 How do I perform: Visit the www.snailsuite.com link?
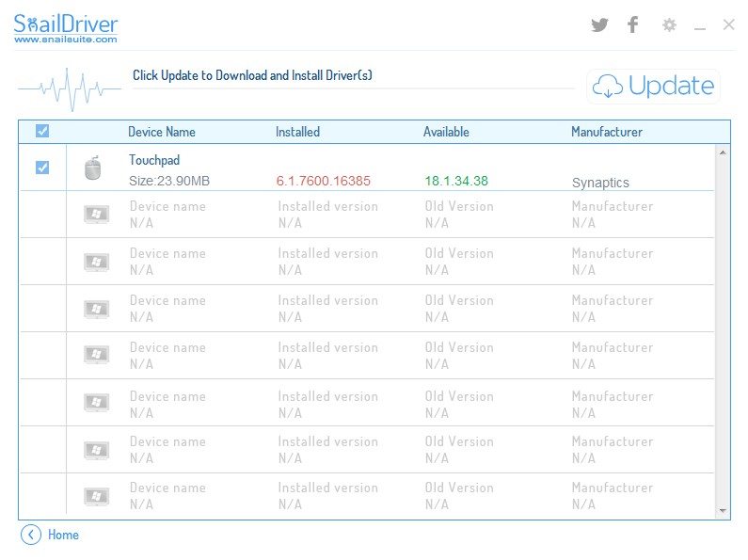(x=66, y=40)
